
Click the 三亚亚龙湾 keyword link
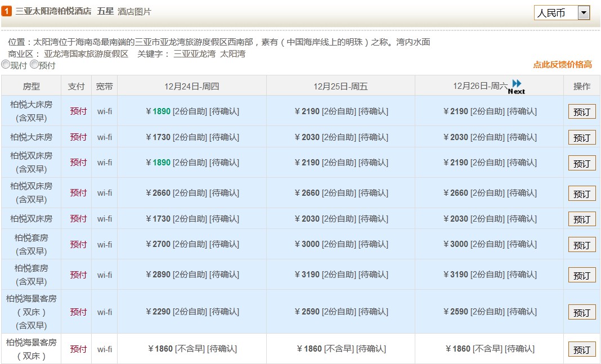click(x=194, y=54)
